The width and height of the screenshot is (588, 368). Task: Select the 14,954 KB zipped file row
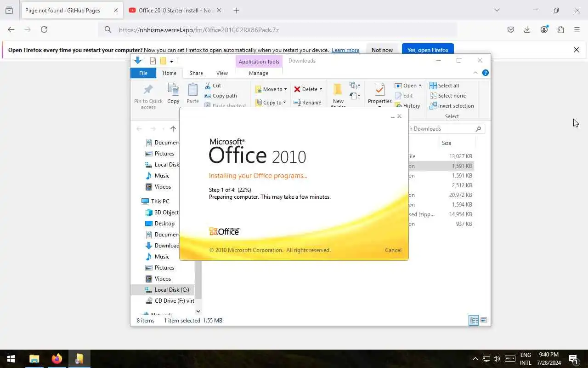(440, 214)
